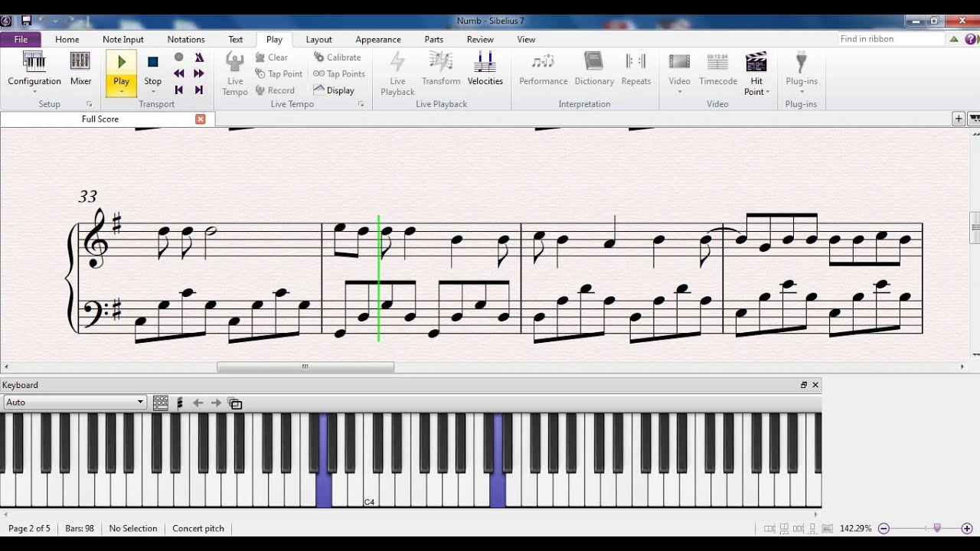The height and width of the screenshot is (551, 980).
Task: Toggle QWERTY input mode in Keyboard panel
Action: (235, 403)
